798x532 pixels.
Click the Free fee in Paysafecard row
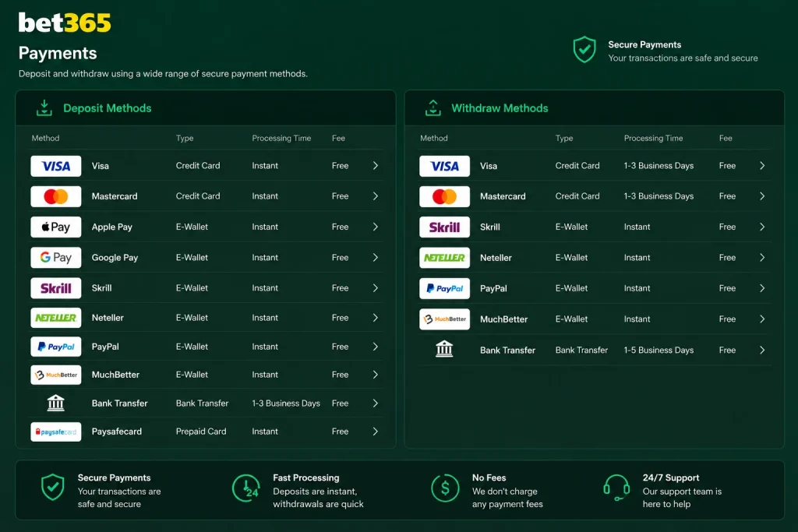340,432
